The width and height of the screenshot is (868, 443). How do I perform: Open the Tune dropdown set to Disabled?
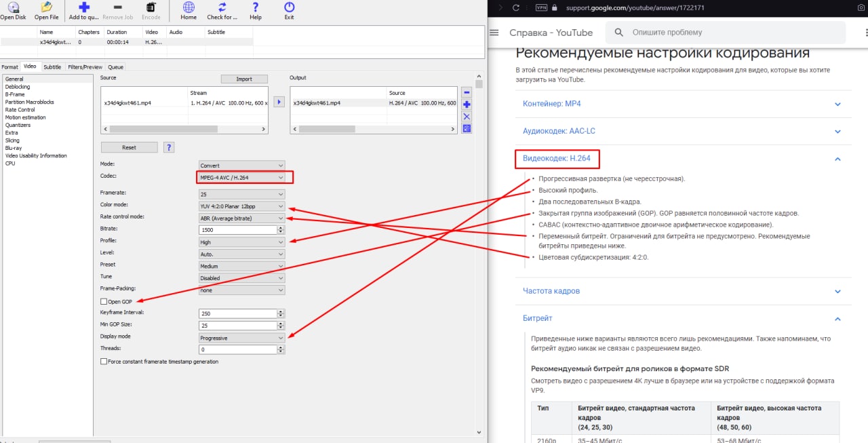click(x=241, y=277)
